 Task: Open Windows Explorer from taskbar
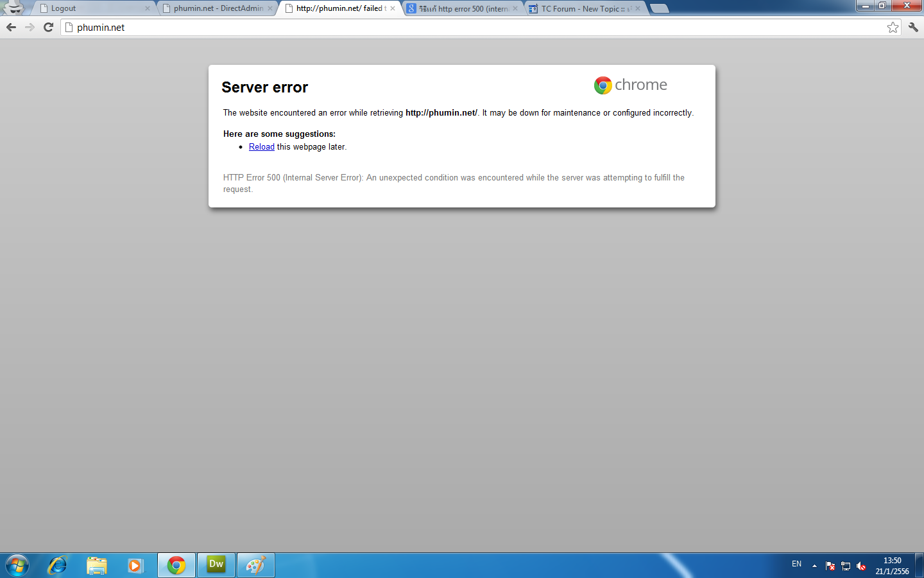96,566
